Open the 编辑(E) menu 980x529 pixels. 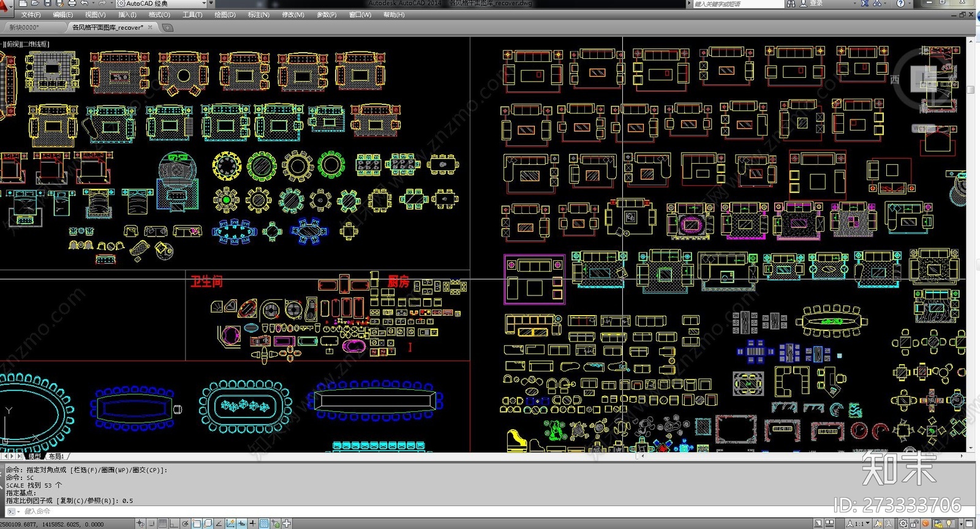[62, 15]
